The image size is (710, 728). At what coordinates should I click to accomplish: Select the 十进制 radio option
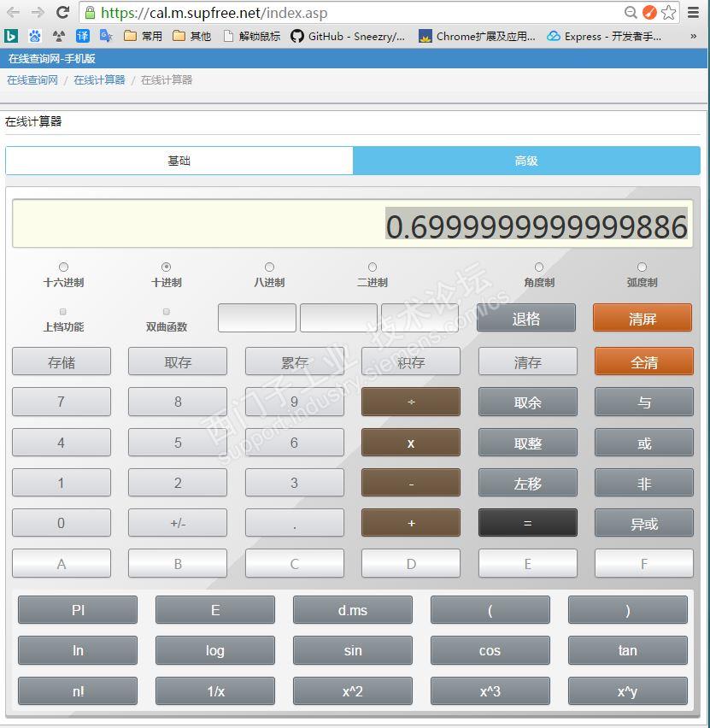[x=167, y=267]
